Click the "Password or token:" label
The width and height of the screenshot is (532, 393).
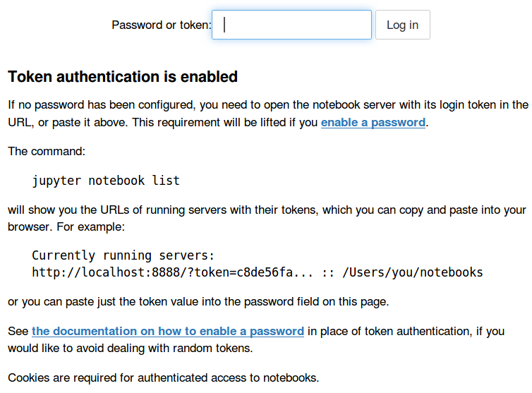point(161,25)
